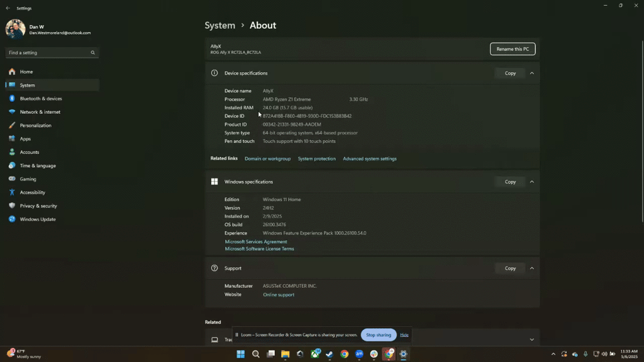
Task: Select Home in the settings sidebar
Action: [x=26, y=72]
